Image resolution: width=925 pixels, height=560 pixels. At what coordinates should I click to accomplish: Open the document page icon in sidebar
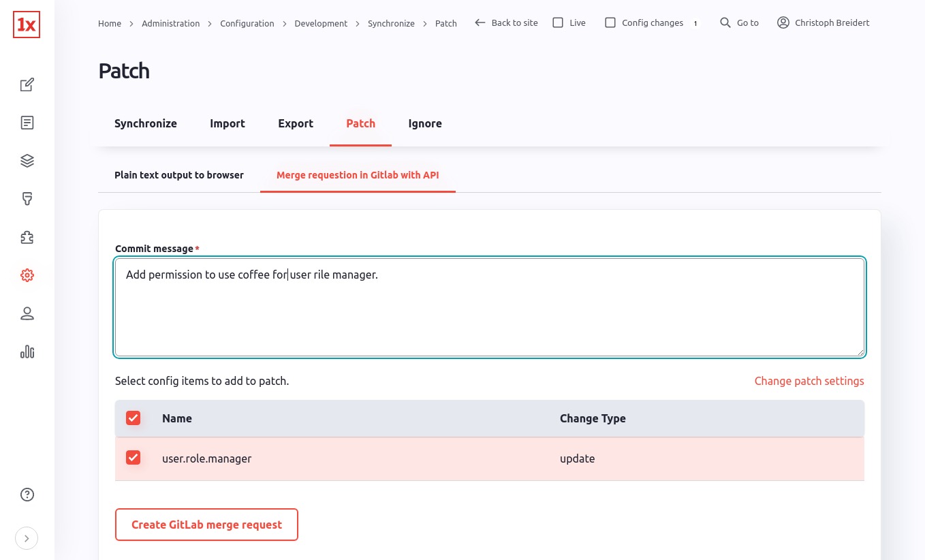coord(27,123)
